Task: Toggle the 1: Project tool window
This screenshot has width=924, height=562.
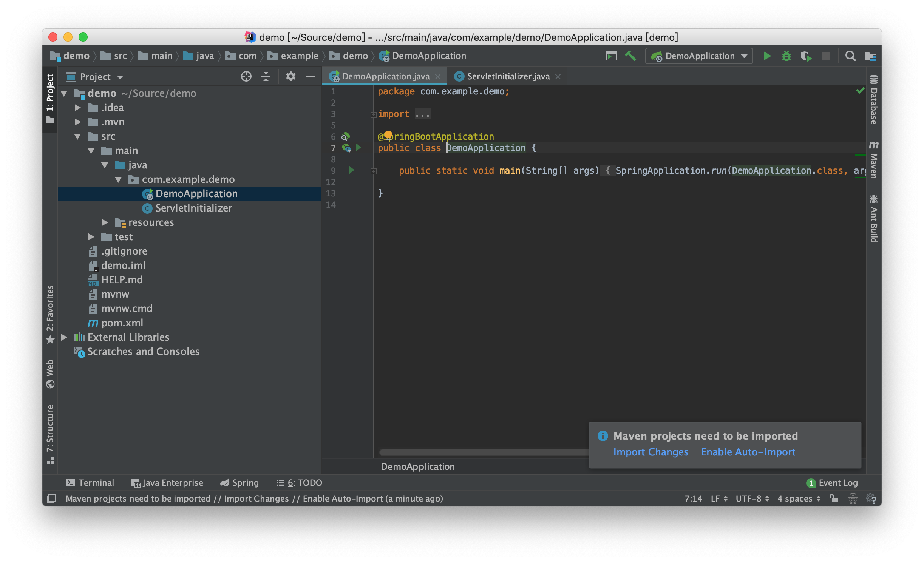Action: 50,99
